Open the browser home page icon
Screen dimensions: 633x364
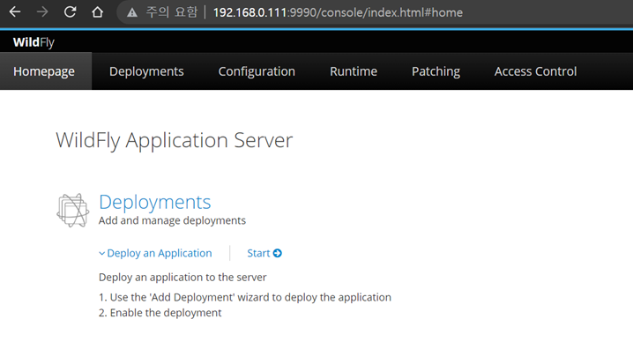[97, 12]
